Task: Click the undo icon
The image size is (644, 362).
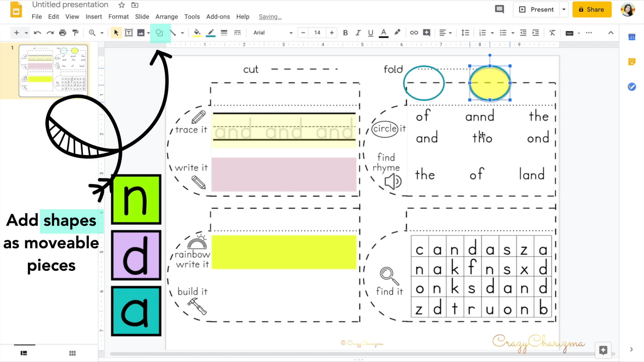Action: point(38,33)
